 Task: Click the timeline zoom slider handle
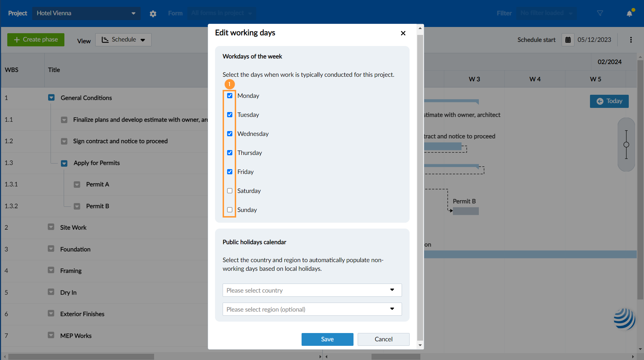pos(626,145)
